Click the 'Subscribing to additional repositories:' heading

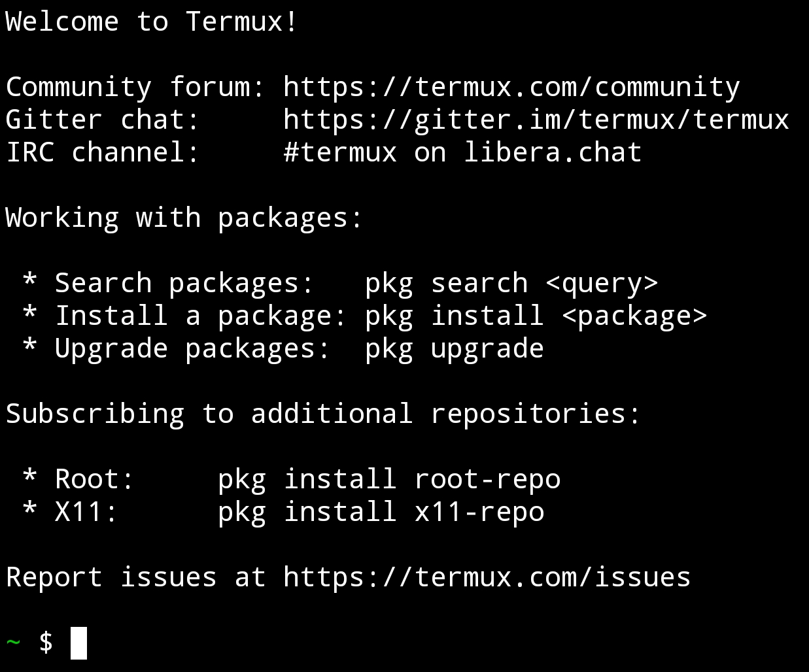(x=323, y=414)
